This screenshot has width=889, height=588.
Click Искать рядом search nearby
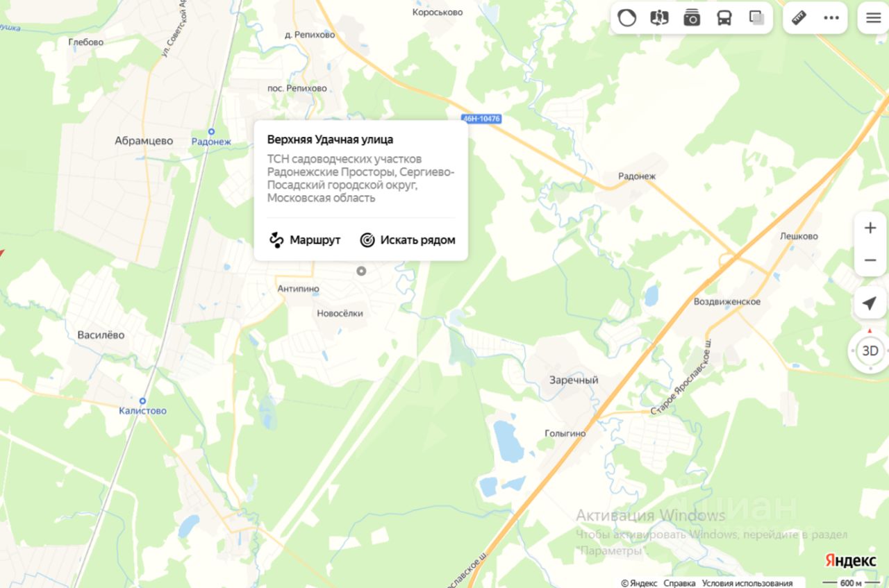(408, 240)
